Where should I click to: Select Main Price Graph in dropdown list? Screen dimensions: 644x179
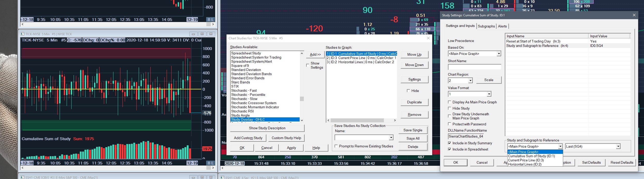point(535,152)
